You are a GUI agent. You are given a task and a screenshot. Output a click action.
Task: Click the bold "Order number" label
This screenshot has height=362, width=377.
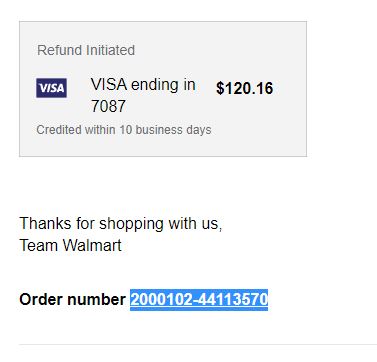[72, 299]
